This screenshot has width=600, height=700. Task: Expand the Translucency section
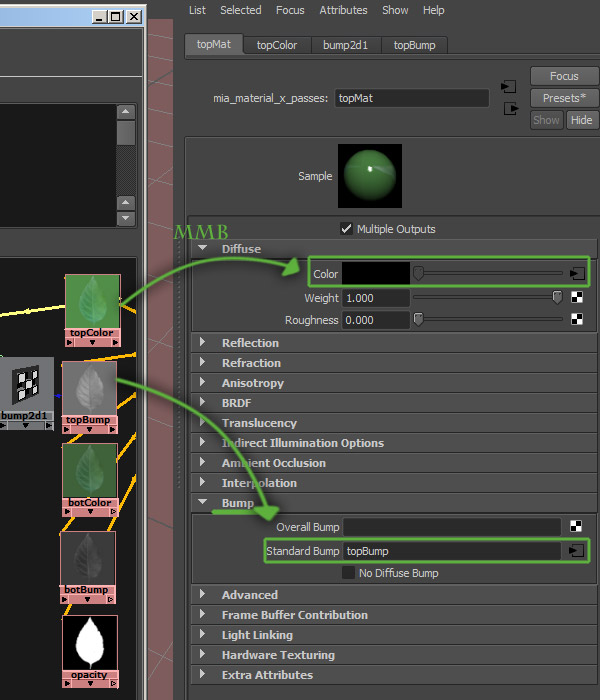point(203,422)
